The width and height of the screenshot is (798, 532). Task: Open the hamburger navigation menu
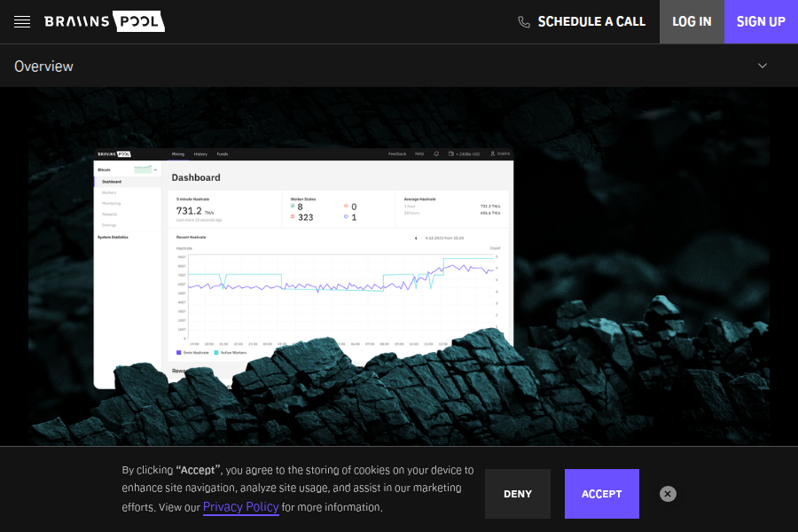click(x=22, y=22)
